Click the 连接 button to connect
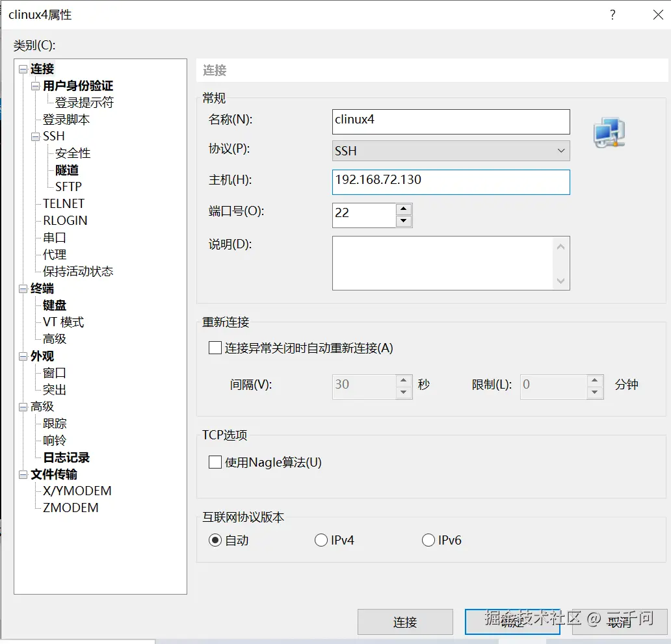This screenshot has width=671, height=644. tap(405, 621)
